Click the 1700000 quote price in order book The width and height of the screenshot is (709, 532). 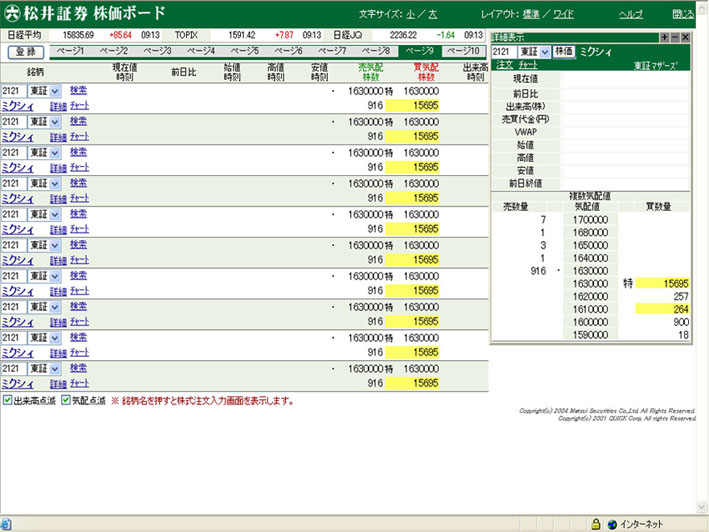point(590,220)
